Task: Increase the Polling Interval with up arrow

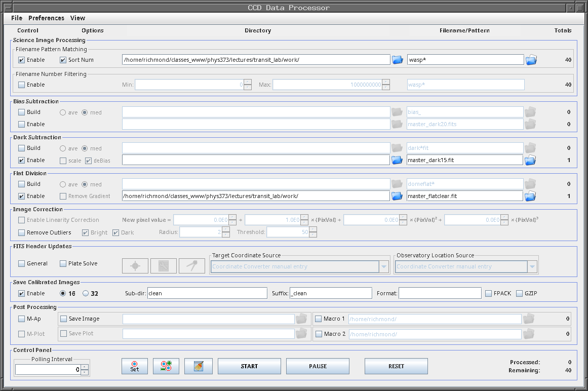Action: tap(85, 367)
